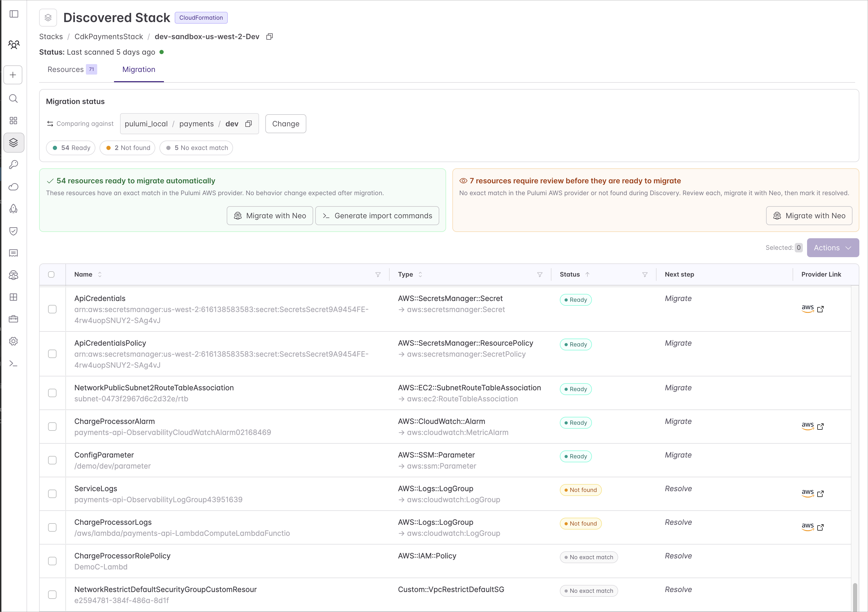The image size is (868, 612).
Task: Tick NetworkPublicSubnet2RouteTableAssociation row checkbox
Action: (53, 393)
